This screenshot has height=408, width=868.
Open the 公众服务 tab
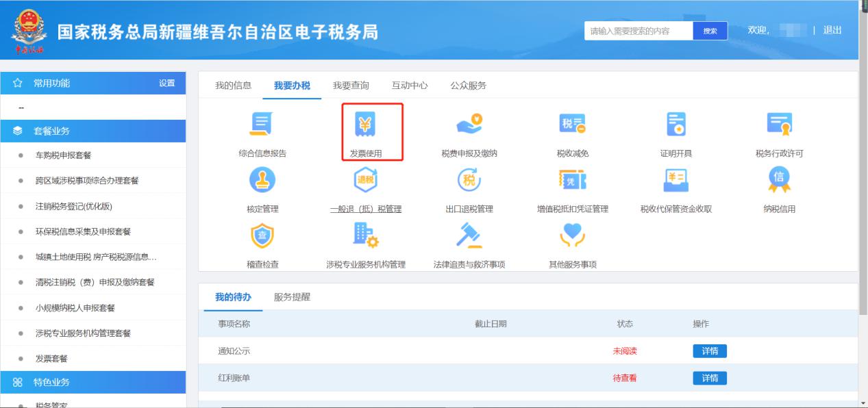pos(469,86)
